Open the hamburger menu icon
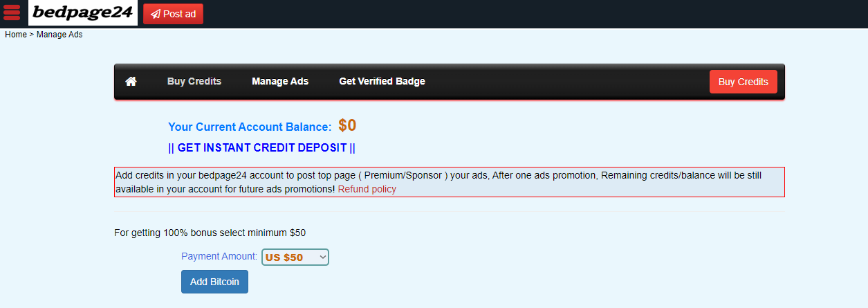868x308 pixels. 12,12
